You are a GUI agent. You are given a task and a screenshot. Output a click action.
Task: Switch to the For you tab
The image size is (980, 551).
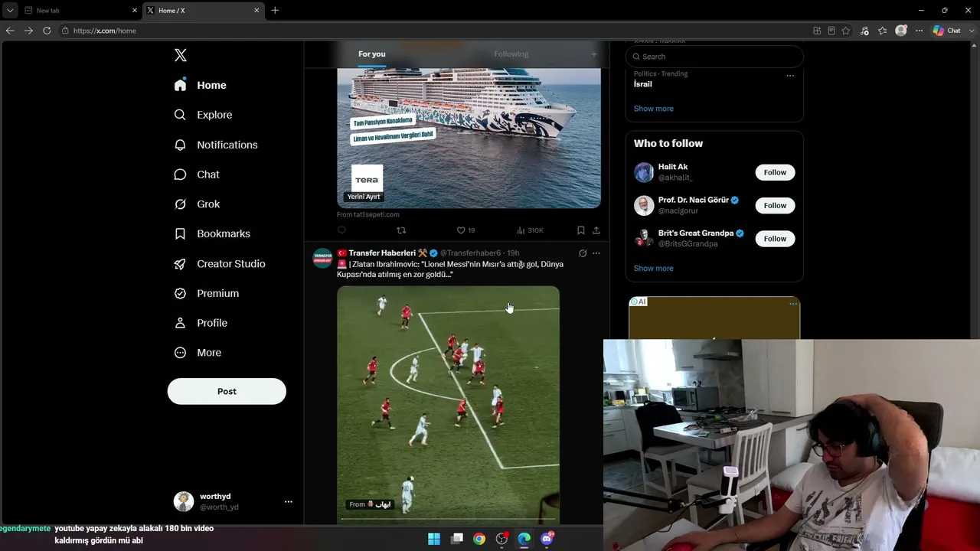pyautogui.click(x=372, y=54)
